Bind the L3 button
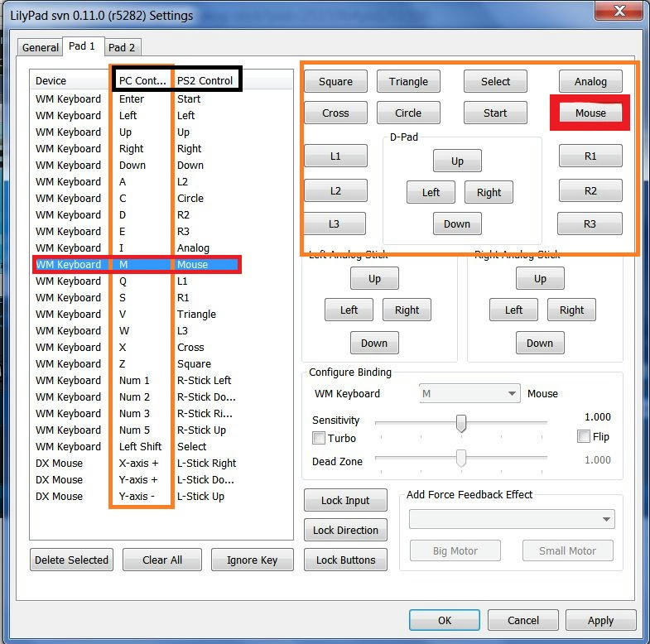The image size is (650, 644). click(x=335, y=223)
